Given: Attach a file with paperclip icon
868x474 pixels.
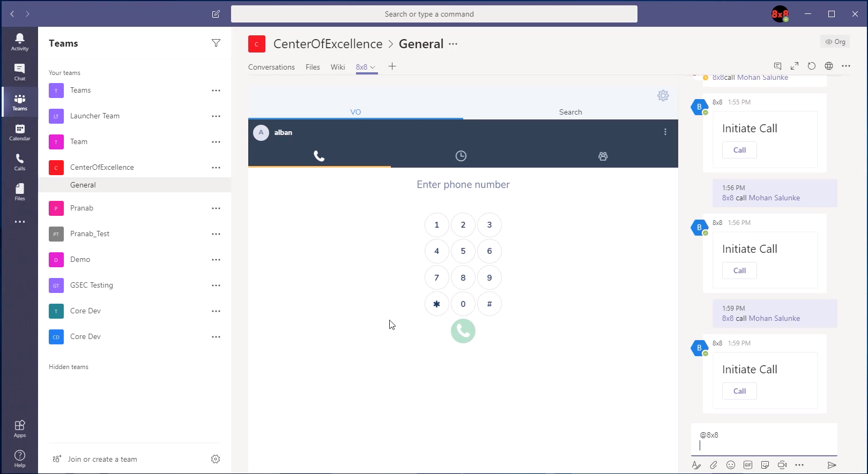Looking at the screenshot, I should pyautogui.click(x=714, y=465).
